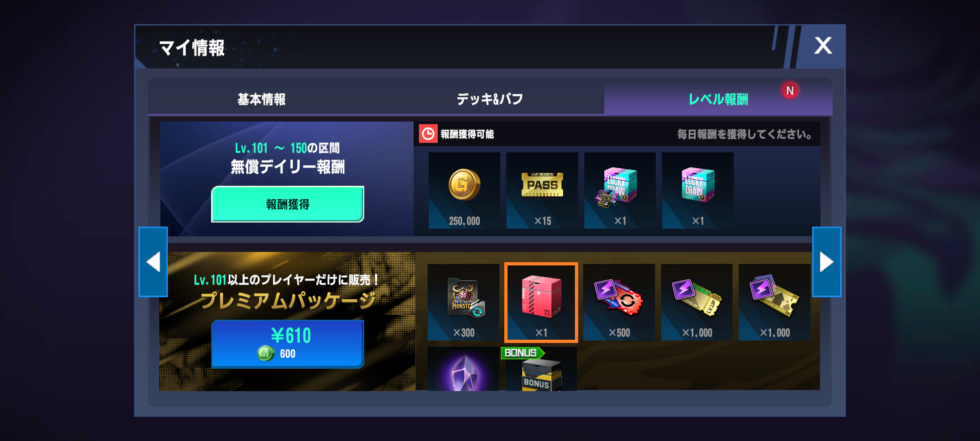The height and width of the screenshot is (441, 980).
Task: Tap the gold coin 250,000 reward
Action: pyautogui.click(x=464, y=191)
